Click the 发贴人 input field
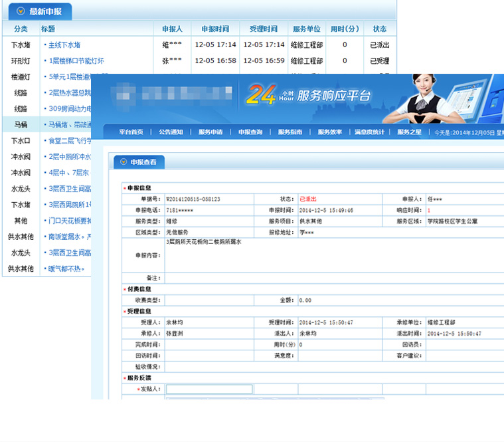Screen dimensions: 504x442 (x=209, y=389)
